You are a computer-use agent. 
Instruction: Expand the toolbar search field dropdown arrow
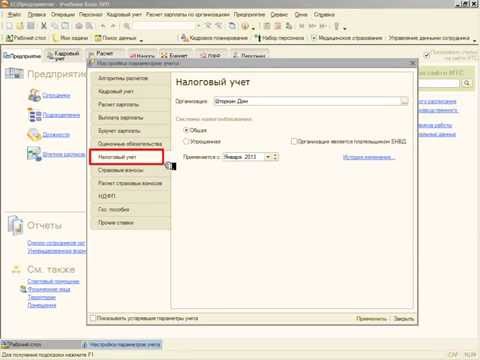click(199, 26)
